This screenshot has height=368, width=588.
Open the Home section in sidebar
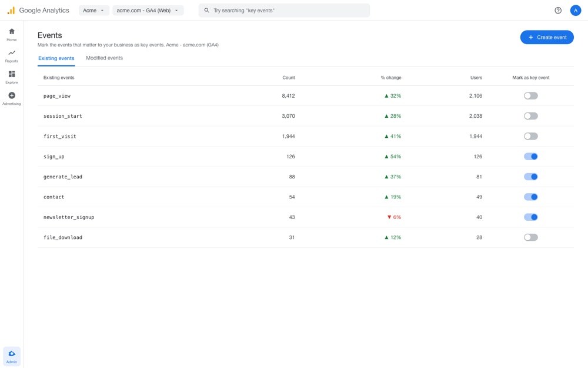click(x=12, y=35)
